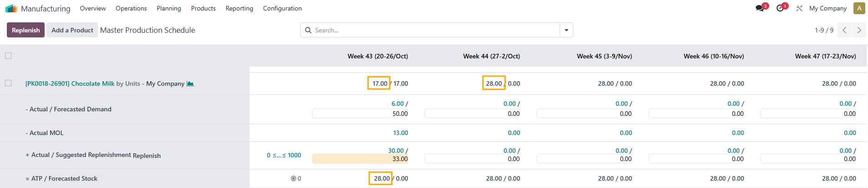Click the purple Replenish button
This screenshot has width=868, height=188.
pyautogui.click(x=26, y=30)
